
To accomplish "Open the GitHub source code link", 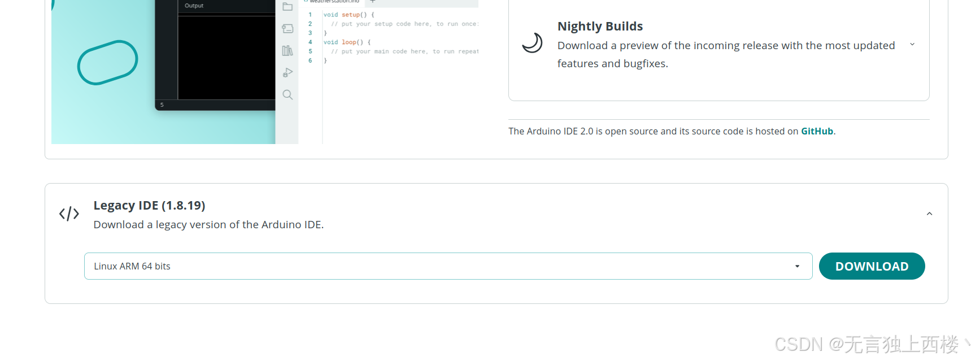I will [x=817, y=131].
